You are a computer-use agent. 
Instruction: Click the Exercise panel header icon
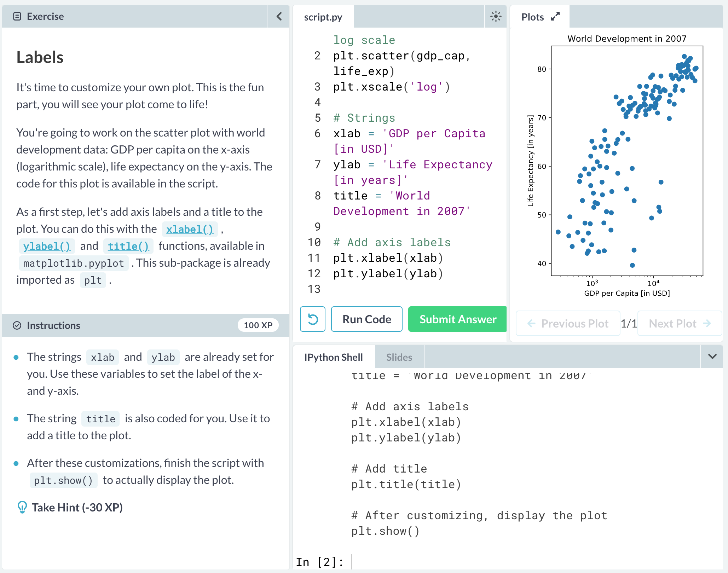[17, 16]
